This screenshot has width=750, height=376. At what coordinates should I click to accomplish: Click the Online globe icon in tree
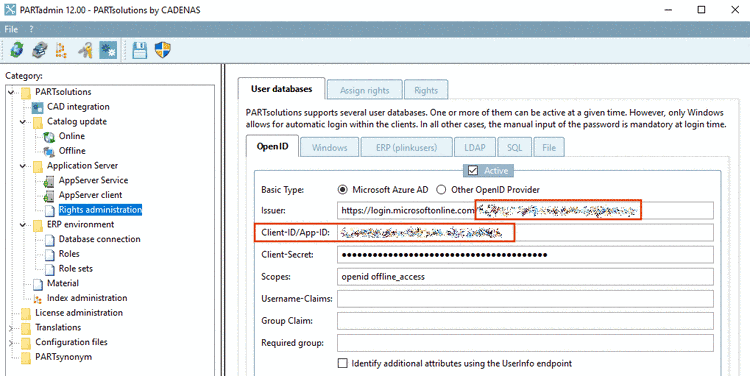tap(49, 137)
